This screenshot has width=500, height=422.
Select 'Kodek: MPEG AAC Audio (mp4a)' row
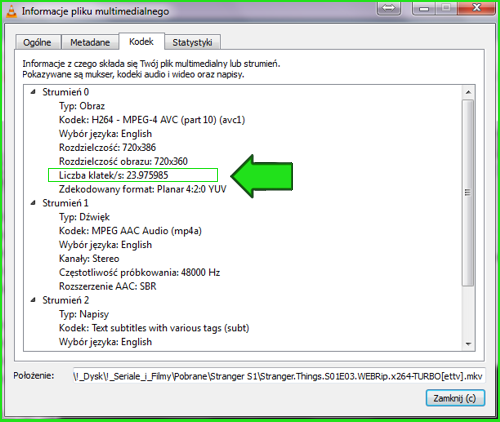130,231
